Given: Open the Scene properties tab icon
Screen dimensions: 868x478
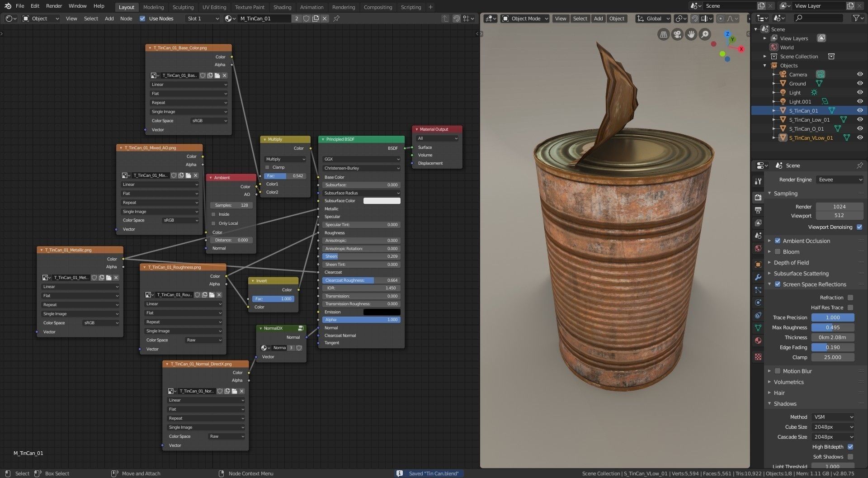Looking at the screenshot, I should 758,236.
